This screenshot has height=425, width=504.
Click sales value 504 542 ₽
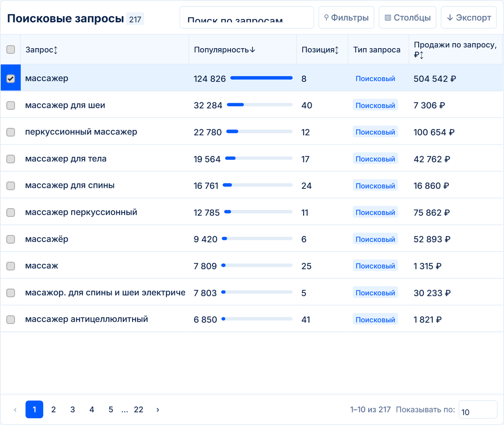pos(435,79)
